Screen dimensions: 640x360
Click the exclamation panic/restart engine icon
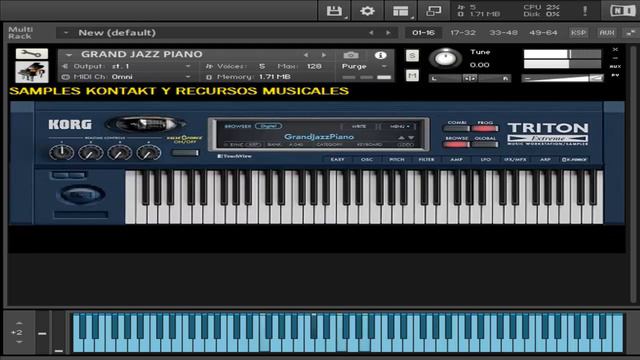585,11
